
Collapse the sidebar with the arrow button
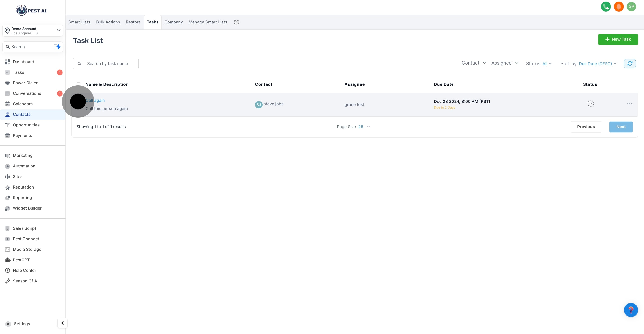click(63, 323)
